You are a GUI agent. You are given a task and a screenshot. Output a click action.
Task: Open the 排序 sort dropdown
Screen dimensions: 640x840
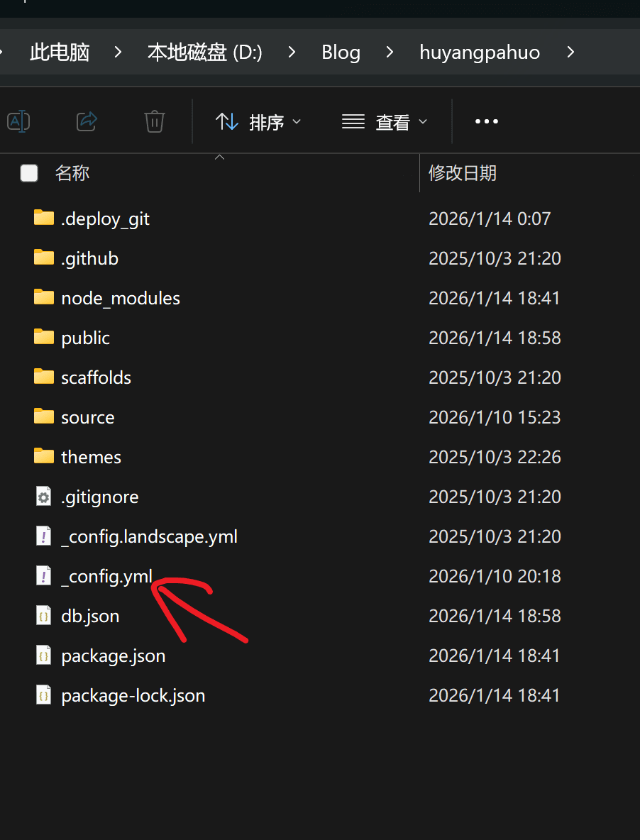tap(258, 122)
